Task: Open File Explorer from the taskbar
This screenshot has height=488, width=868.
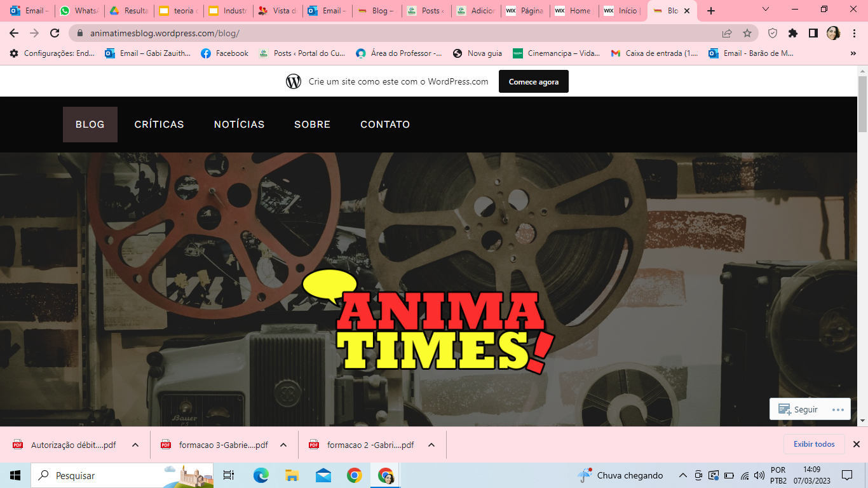Action: (x=292, y=475)
